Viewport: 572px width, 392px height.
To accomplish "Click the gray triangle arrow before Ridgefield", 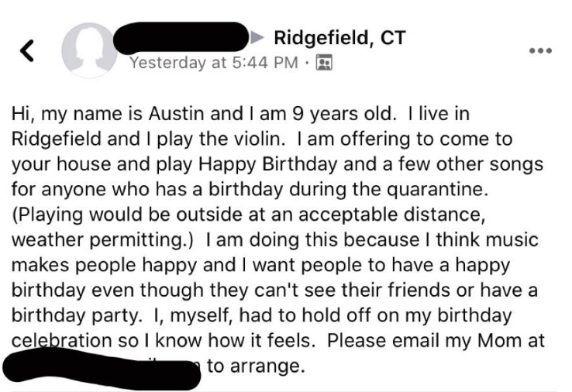I will pyautogui.click(x=257, y=37).
